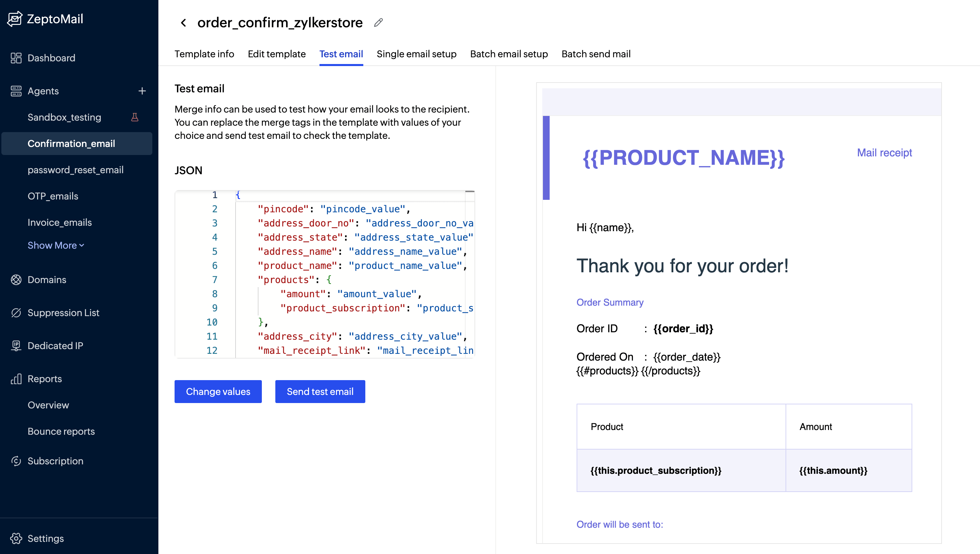This screenshot has height=554, width=980.
Task: Click the ZeptoMail logo icon
Action: 14,18
